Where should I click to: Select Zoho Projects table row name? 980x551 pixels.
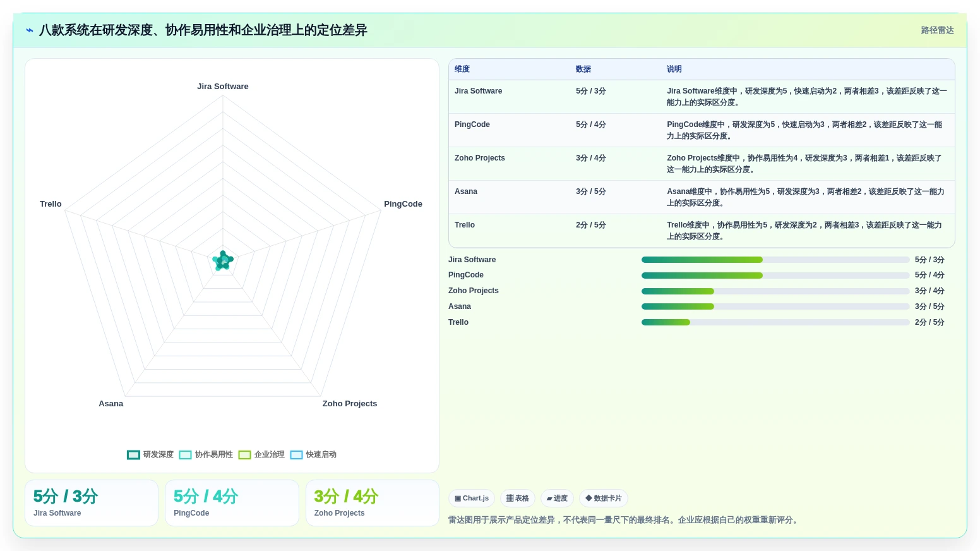(x=480, y=158)
